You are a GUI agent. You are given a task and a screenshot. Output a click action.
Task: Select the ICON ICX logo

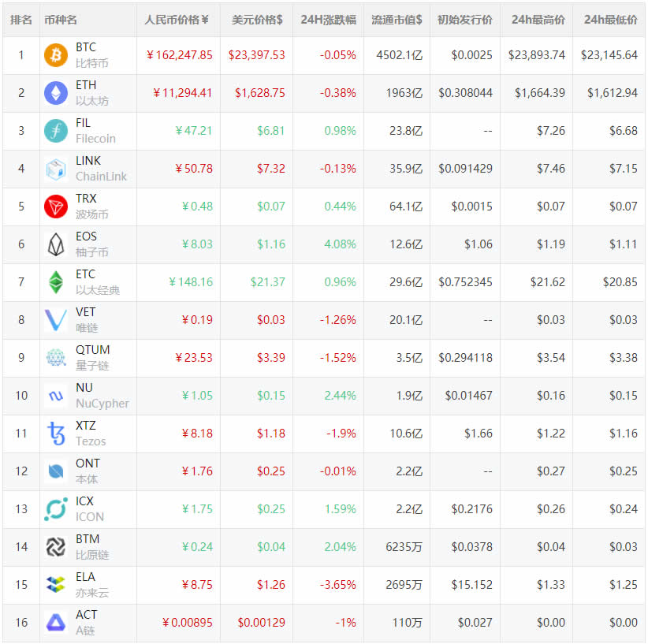click(x=56, y=509)
